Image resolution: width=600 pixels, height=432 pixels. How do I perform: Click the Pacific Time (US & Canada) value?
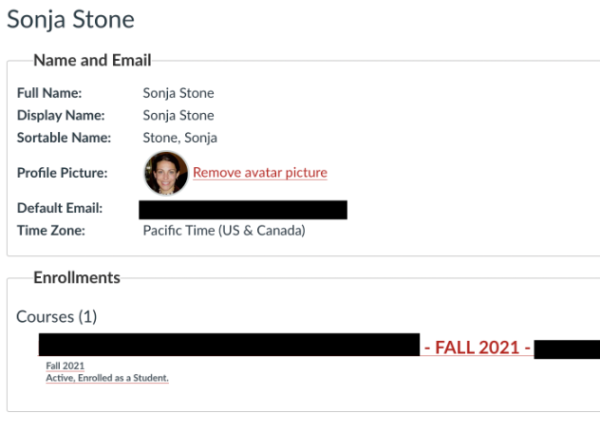pyautogui.click(x=224, y=230)
